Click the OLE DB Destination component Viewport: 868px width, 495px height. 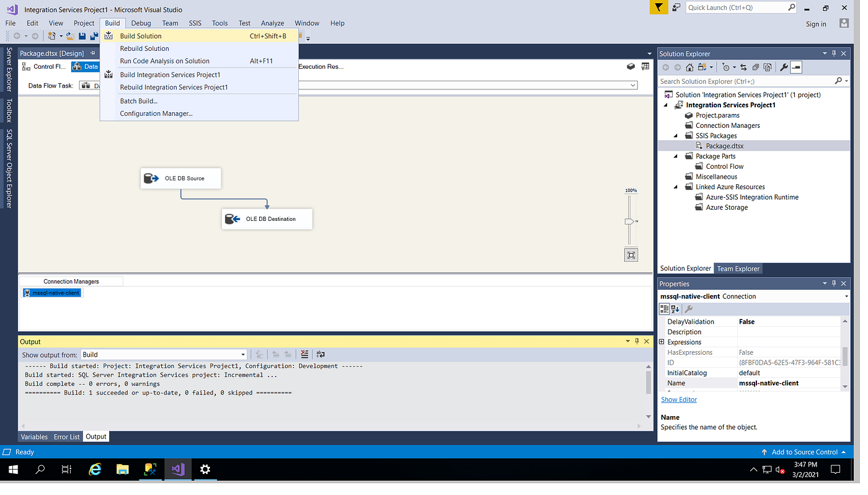click(x=267, y=218)
